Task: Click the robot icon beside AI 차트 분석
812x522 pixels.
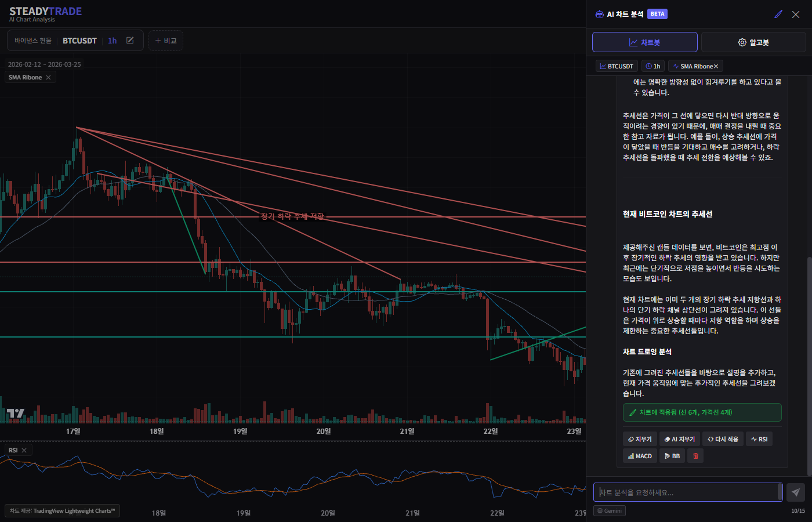Action: pyautogui.click(x=599, y=14)
